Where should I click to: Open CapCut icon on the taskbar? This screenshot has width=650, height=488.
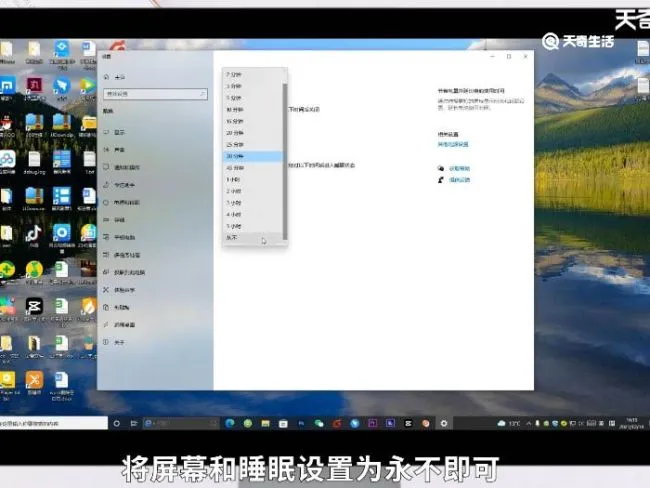pyautogui.click(x=408, y=423)
